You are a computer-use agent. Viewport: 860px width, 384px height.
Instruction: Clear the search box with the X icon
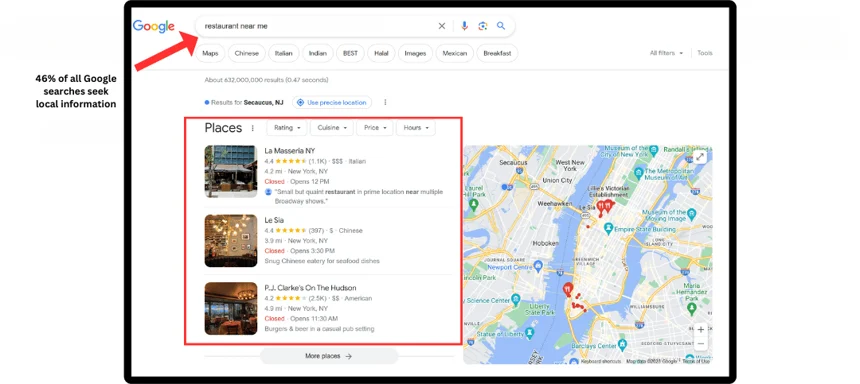point(442,26)
